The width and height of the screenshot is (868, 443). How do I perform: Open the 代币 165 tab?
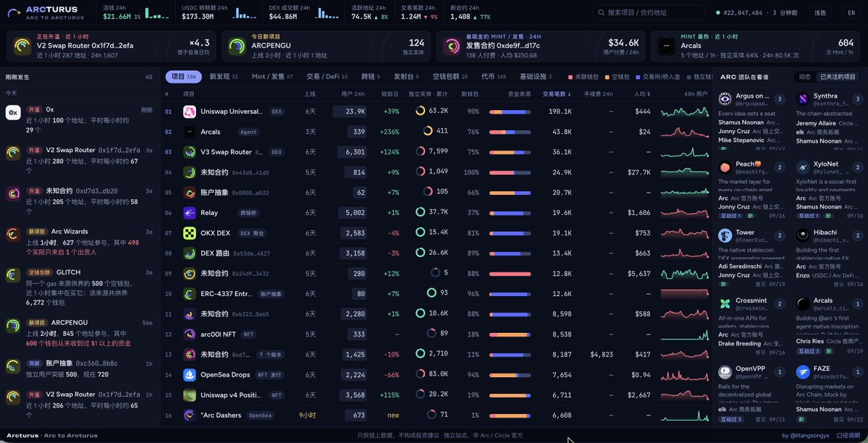pos(494,77)
